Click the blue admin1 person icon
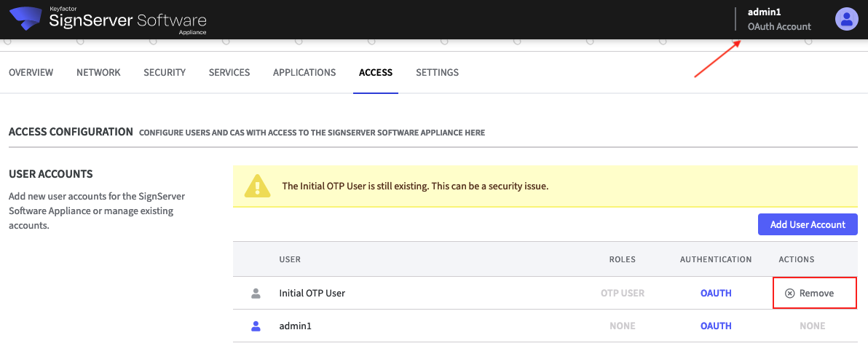 [256, 326]
